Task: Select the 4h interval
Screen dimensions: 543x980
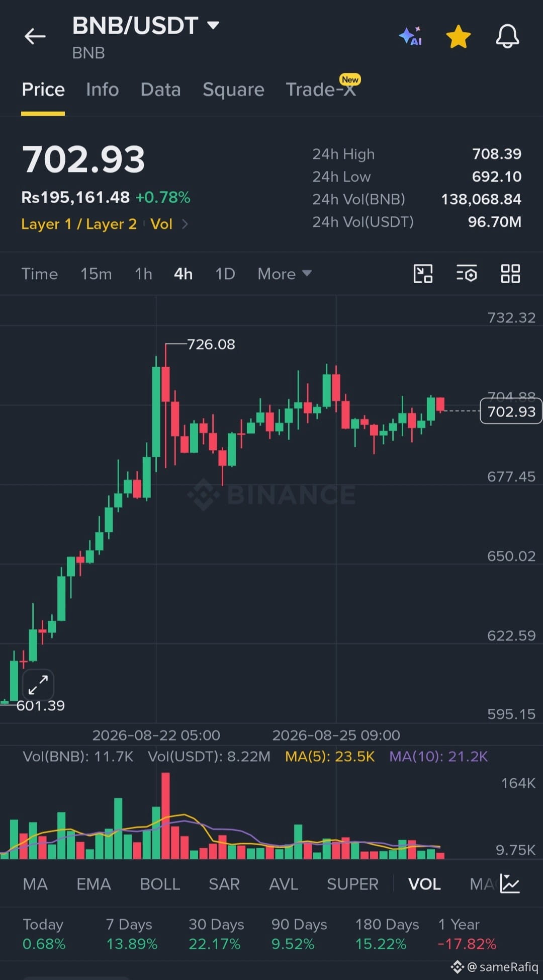Action: pos(183,274)
